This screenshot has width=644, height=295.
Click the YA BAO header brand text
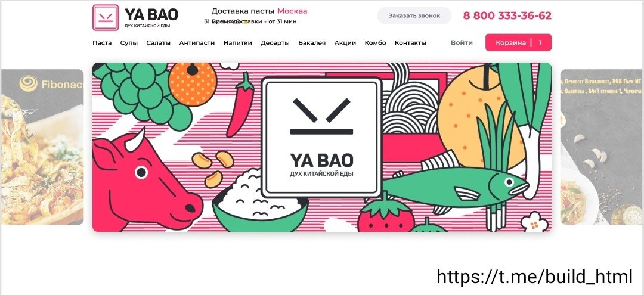(x=151, y=15)
